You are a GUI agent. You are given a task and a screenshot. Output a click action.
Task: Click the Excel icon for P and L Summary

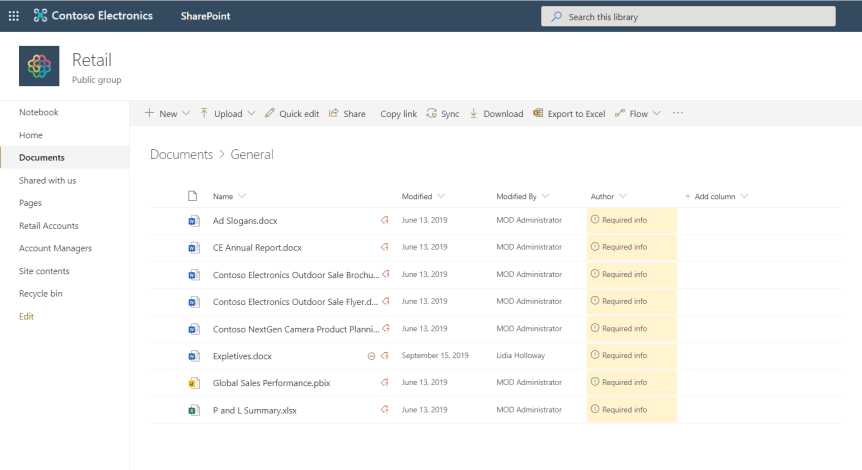[x=193, y=410]
